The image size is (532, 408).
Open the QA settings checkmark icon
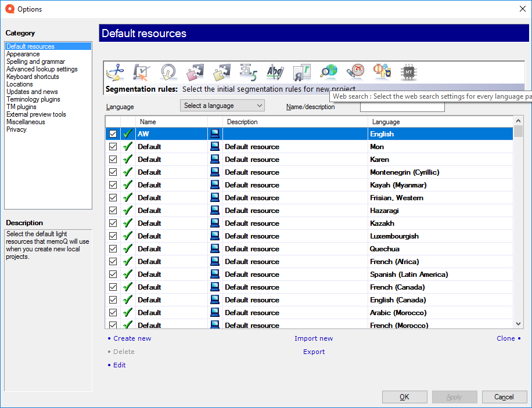coord(142,73)
